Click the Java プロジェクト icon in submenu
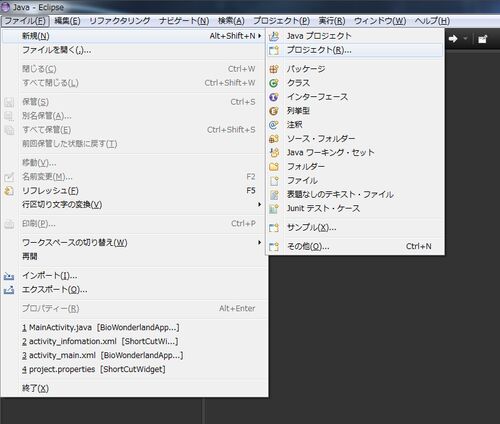The height and width of the screenshot is (424, 500). tap(274, 36)
